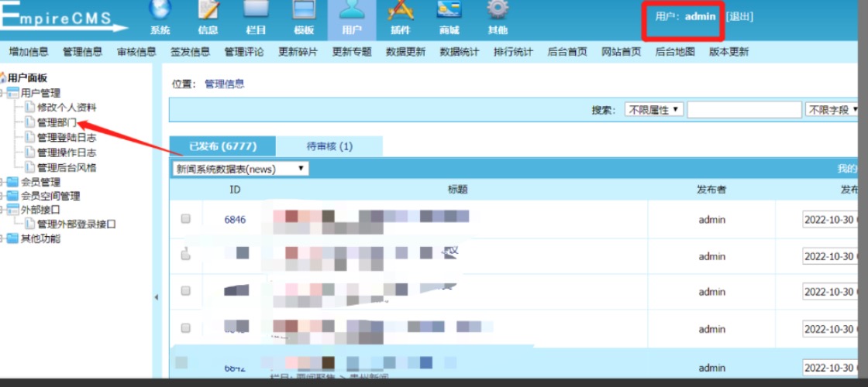Open the 管理操作日志 tree item
Screen dimensions: 868x387
click(x=67, y=152)
